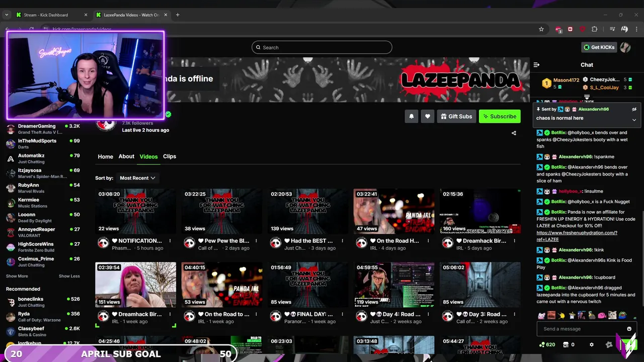Screen dimensions: 644x362
Task: Open browser extensions puzzle icon
Action: [595, 29]
